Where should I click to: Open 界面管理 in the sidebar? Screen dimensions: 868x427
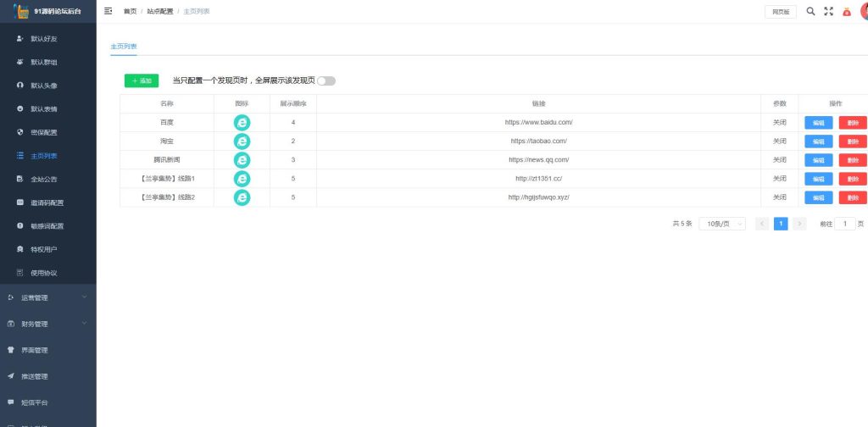coord(48,350)
